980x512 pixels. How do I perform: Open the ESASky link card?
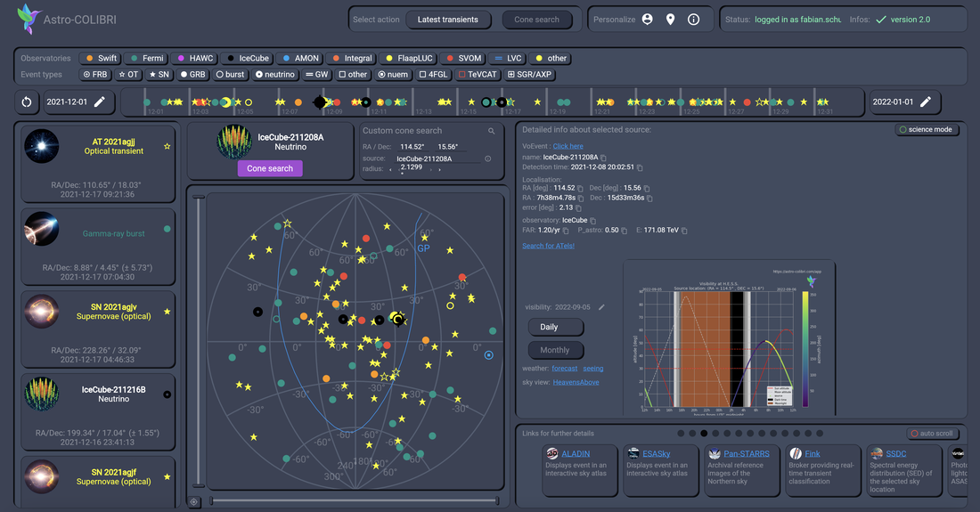pos(661,471)
